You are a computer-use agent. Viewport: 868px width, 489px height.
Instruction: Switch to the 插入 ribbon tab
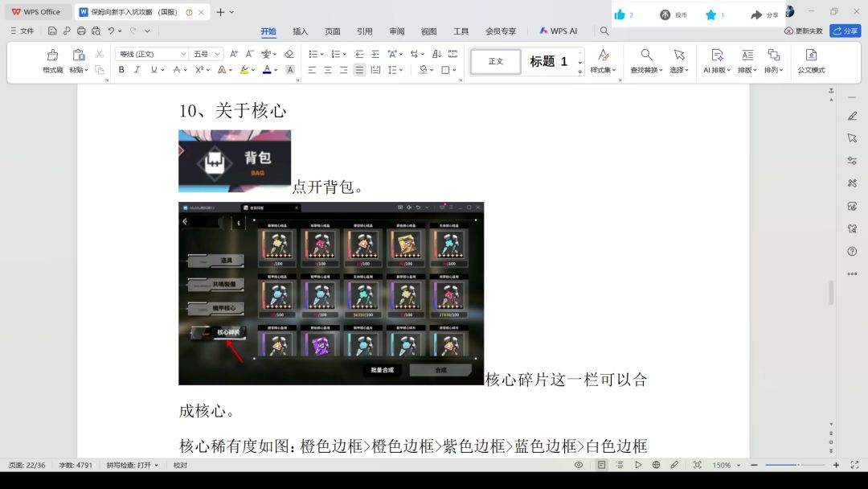(x=300, y=31)
